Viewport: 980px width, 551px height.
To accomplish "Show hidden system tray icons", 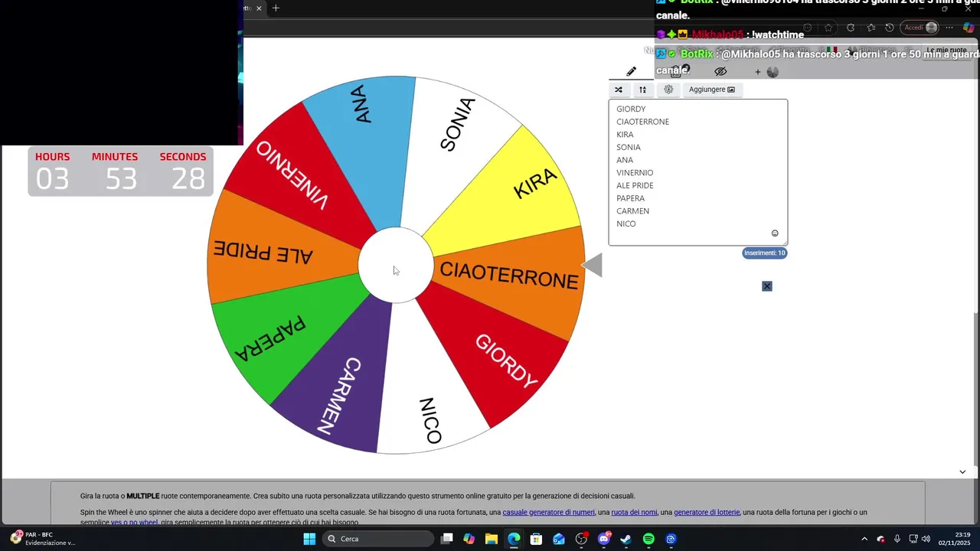I will click(864, 539).
